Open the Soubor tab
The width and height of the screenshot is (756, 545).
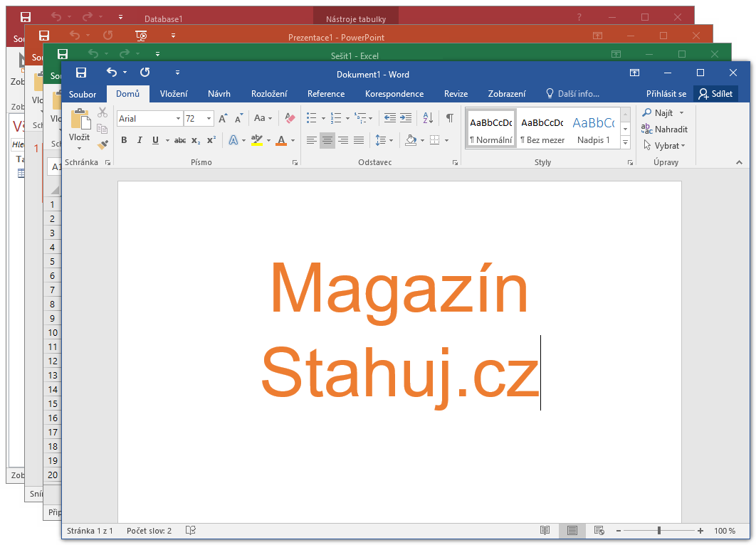coord(83,94)
